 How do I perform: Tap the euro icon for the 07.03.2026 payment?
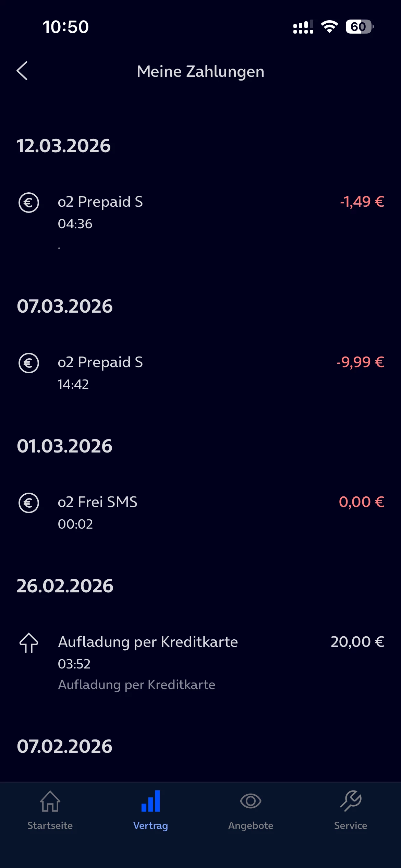(29, 363)
